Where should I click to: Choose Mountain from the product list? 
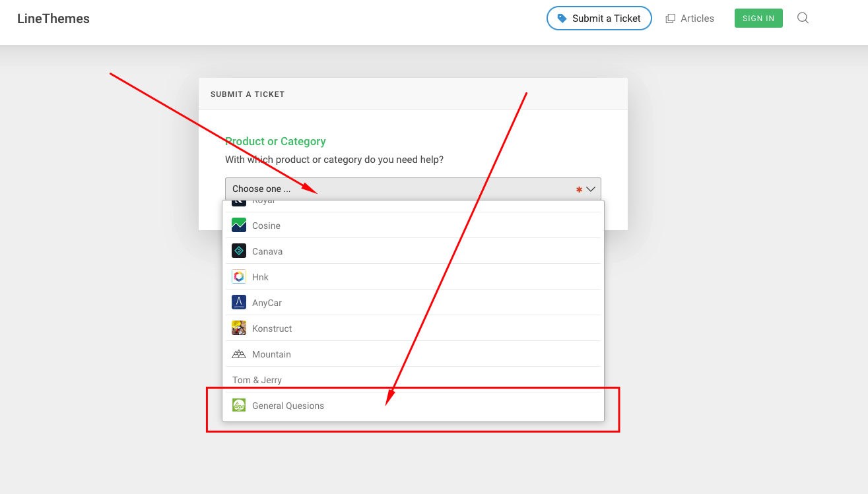pyautogui.click(x=413, y=354)
